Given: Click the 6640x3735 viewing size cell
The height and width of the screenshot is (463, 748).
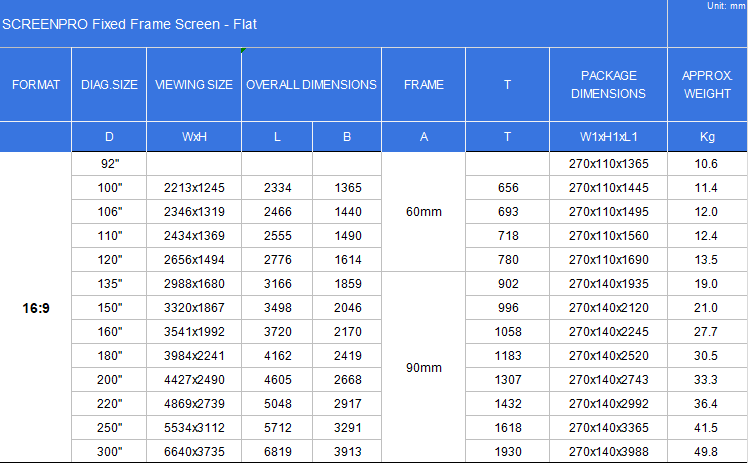Looking at the screenshot, I should (194, 452).
